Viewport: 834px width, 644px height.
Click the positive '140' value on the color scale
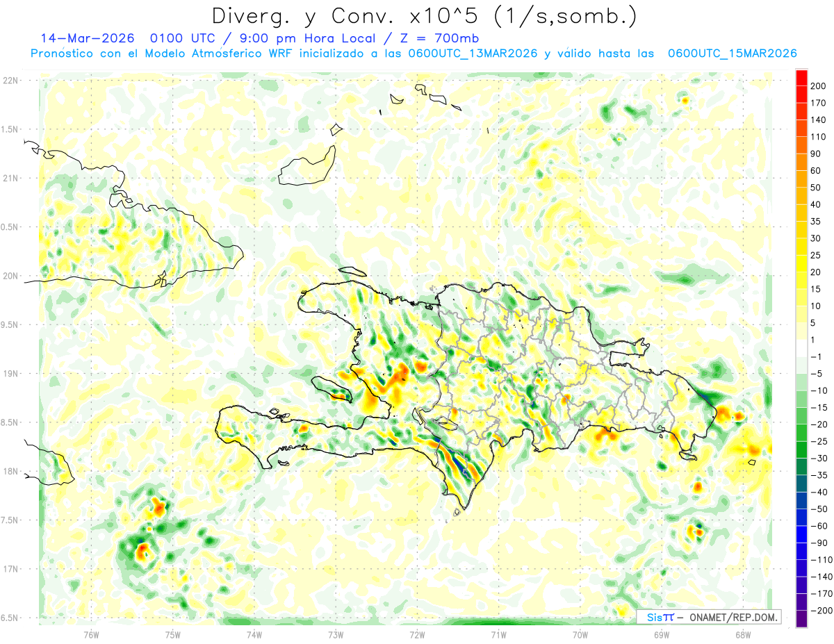click(x=819, y=119)
